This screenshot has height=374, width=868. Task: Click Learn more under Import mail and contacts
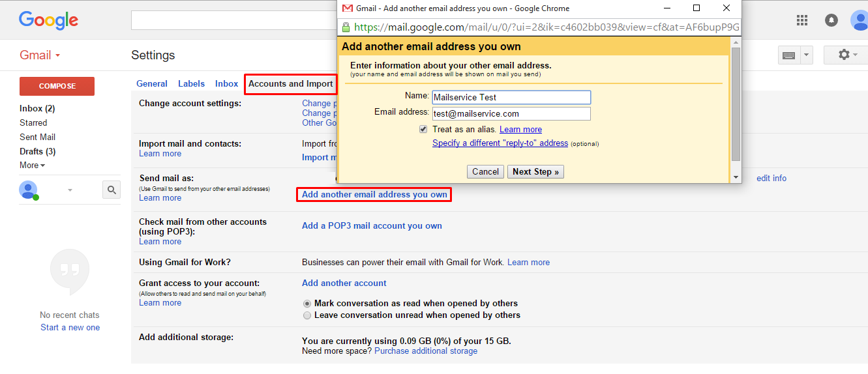[x=160, y=153]
